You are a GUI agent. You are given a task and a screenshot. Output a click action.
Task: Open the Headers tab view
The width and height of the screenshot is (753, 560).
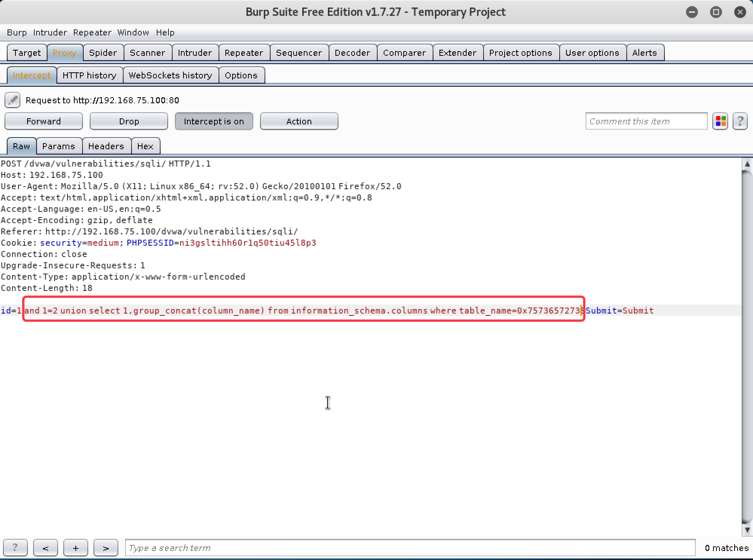(x=105, y=146)
